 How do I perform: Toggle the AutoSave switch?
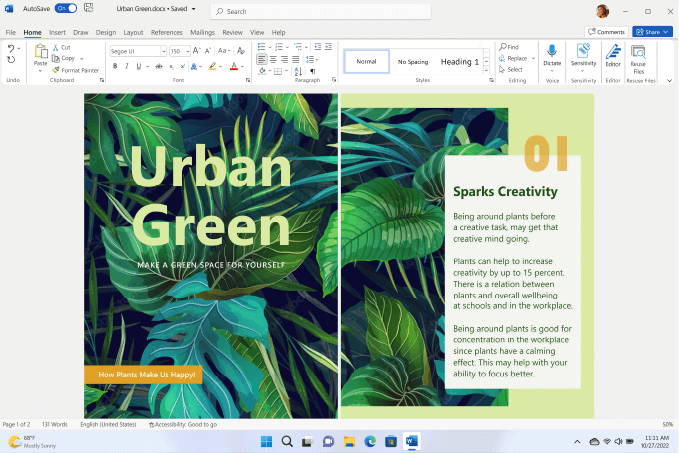[x=65, y=9]
